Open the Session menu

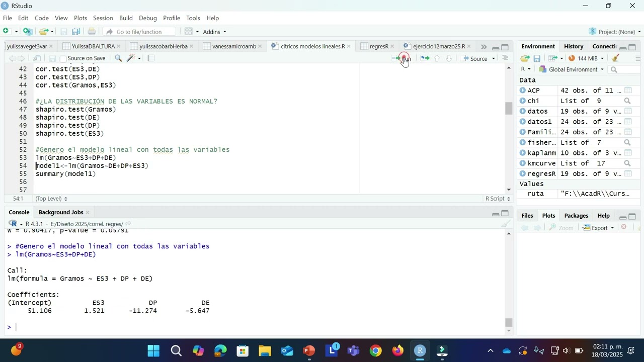coord(103,18)
